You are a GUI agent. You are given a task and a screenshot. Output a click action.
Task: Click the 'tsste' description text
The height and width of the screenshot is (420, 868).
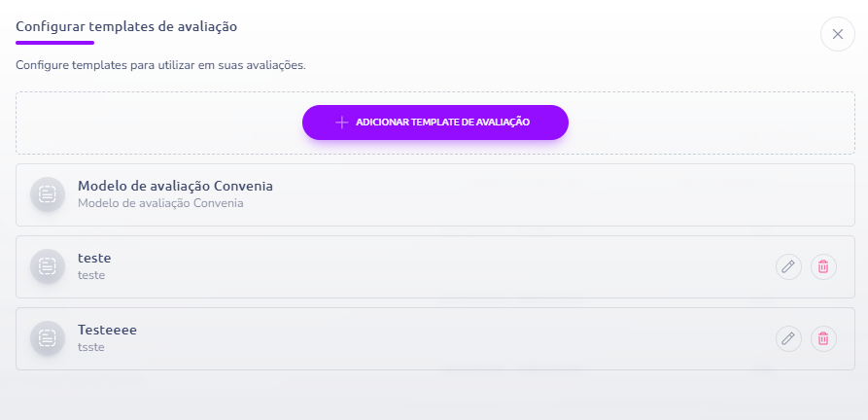tap(90, 347)
